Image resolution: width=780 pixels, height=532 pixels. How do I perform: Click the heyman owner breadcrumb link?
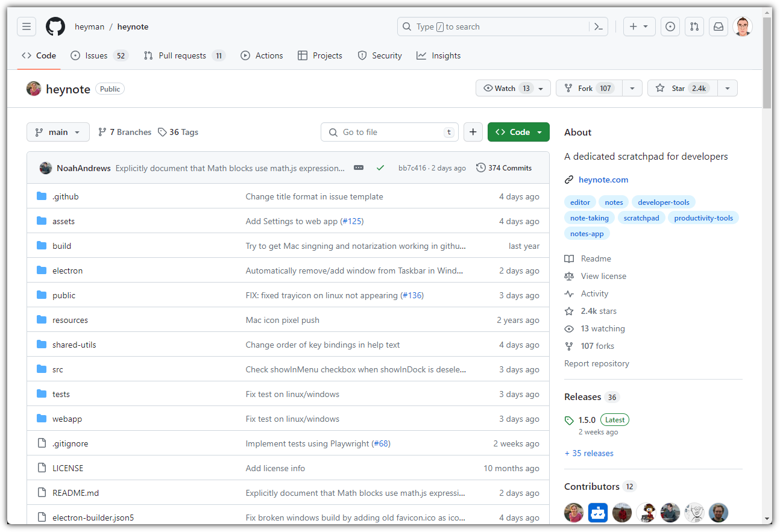click(x=89, y=27)
